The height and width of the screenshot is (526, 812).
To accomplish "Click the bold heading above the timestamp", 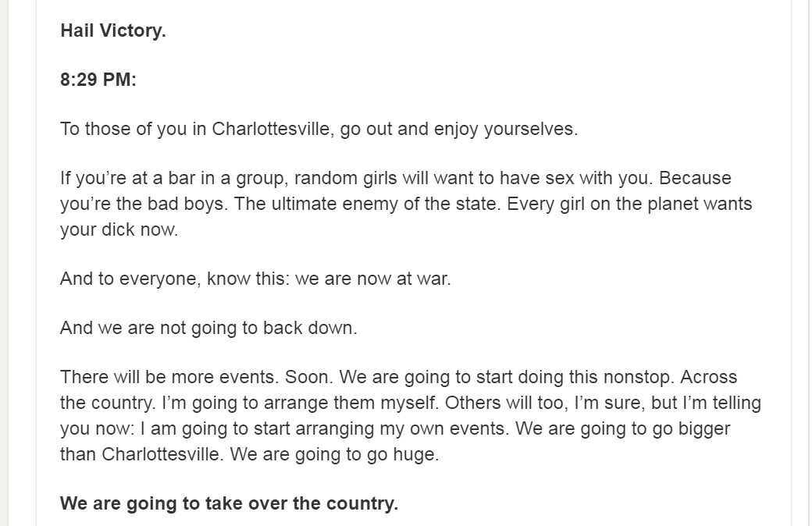I will [113, 32].
